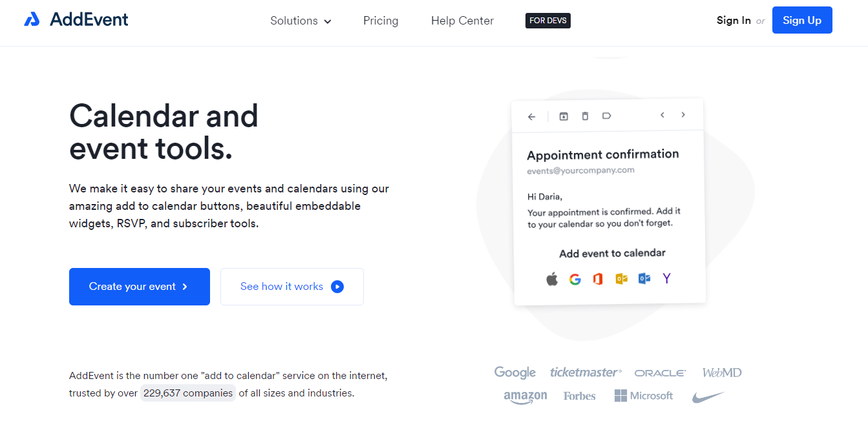Click the Amazon logo
Image resolution: width=868 pixels, height=421 pixels.
coord(525,397)
